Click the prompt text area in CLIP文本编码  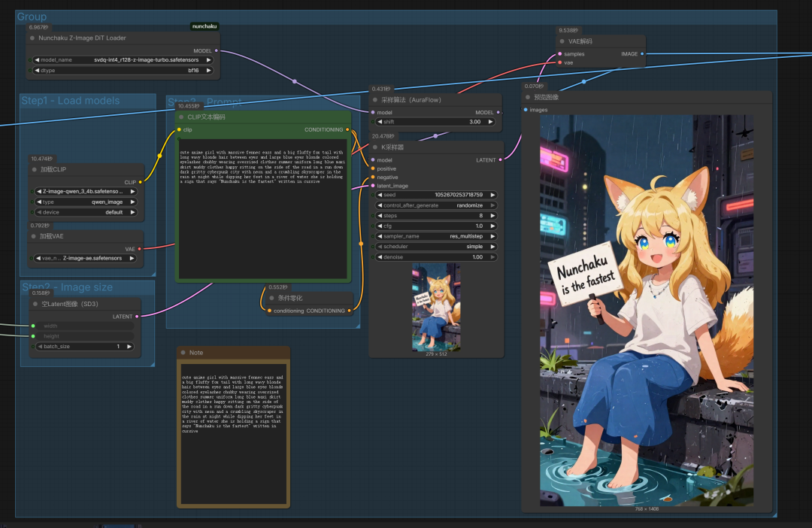262,209
